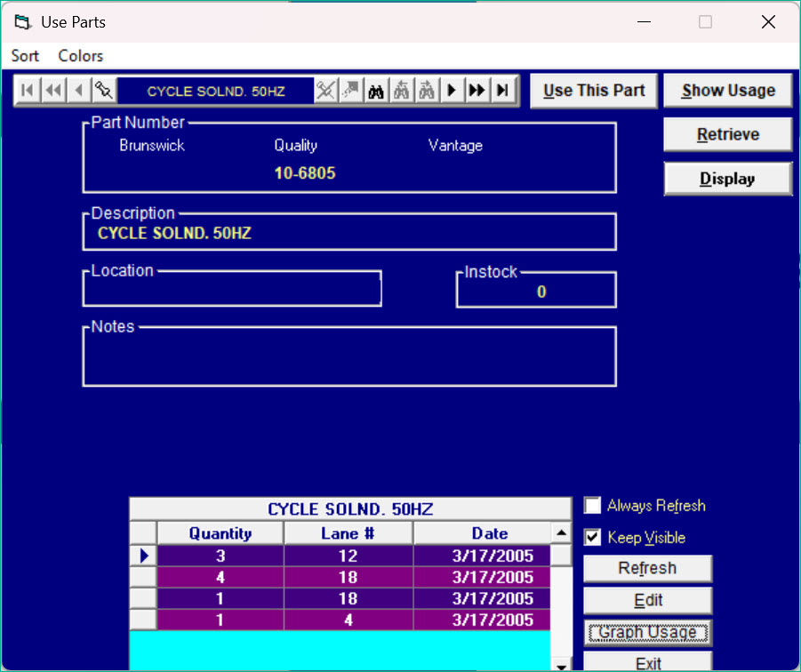Image resolution: width=801 pixels, height=672 pixels.
Task: Click the Use This Part button
Action: (x=594, y=91)
